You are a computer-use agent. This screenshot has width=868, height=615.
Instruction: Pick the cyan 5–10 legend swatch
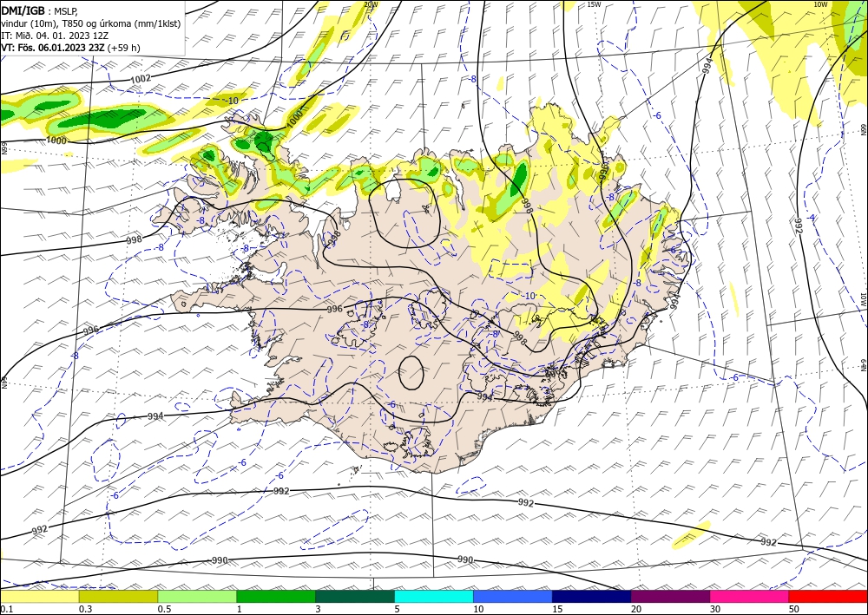pyautogui.click(x=433, y=596)
